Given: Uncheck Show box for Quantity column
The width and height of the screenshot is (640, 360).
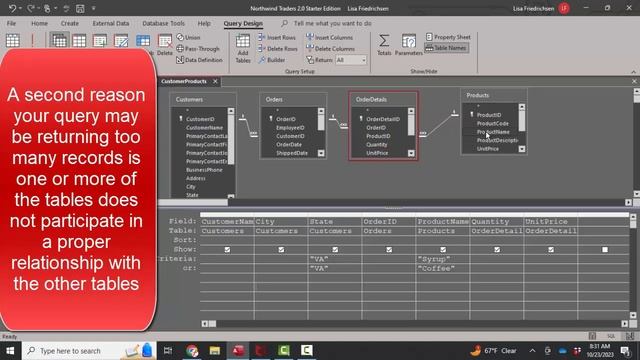Looking at the screenshot, I should click(x=497, y=249).
